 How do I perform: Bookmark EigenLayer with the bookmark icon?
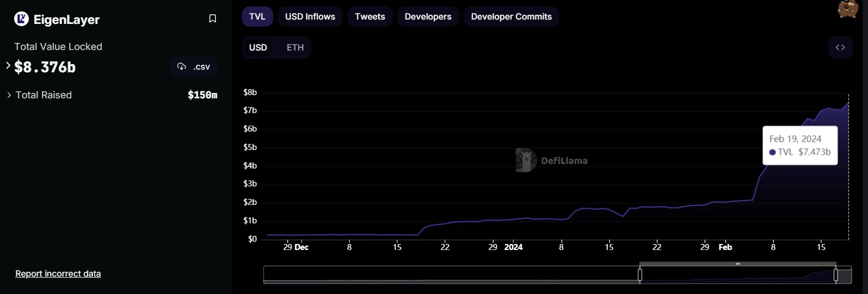point(213,19)
